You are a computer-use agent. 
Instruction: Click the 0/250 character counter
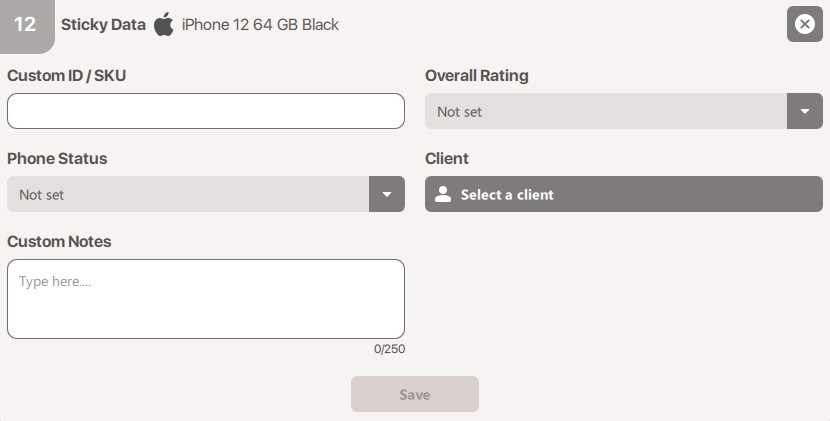point(390,349)
